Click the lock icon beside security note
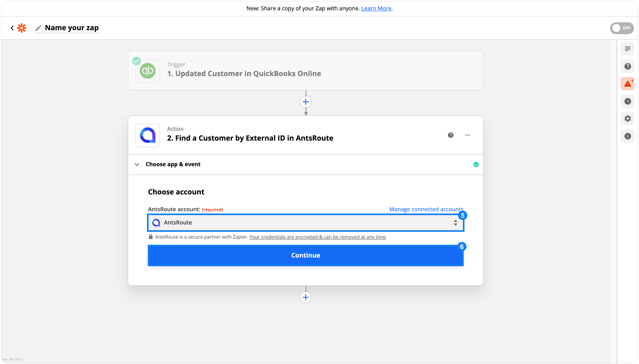This screenshot has width=639, height=364. click(x=151, y=237)
